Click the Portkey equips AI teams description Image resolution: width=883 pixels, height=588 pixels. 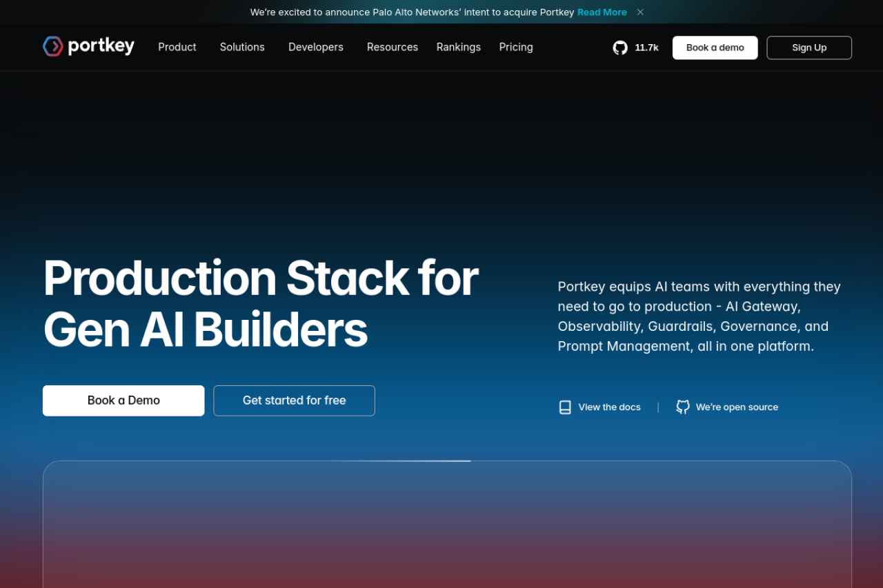700,316
